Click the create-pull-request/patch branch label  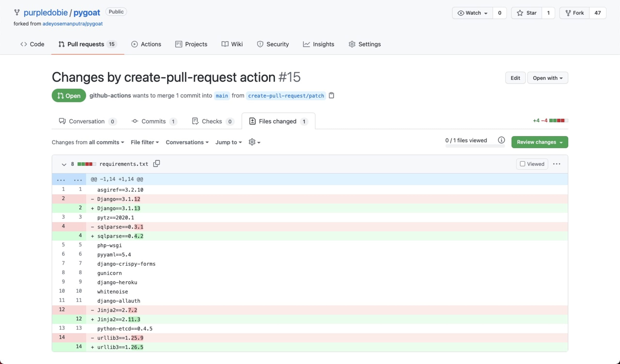[286, 96]
